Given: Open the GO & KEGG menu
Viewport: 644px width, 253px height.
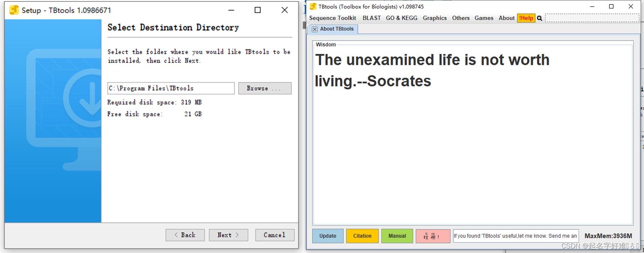Looking at the screenshot, I should pos(402,18).
